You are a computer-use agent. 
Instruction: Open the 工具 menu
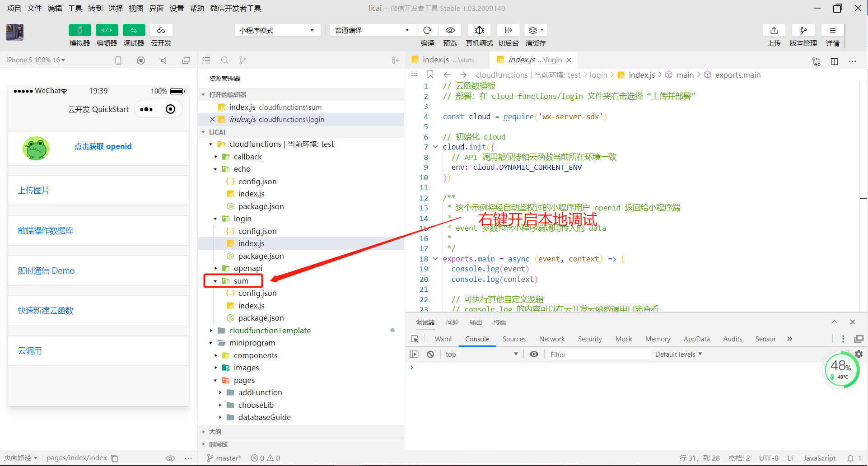pyautogui.click(x=75, y=8)
